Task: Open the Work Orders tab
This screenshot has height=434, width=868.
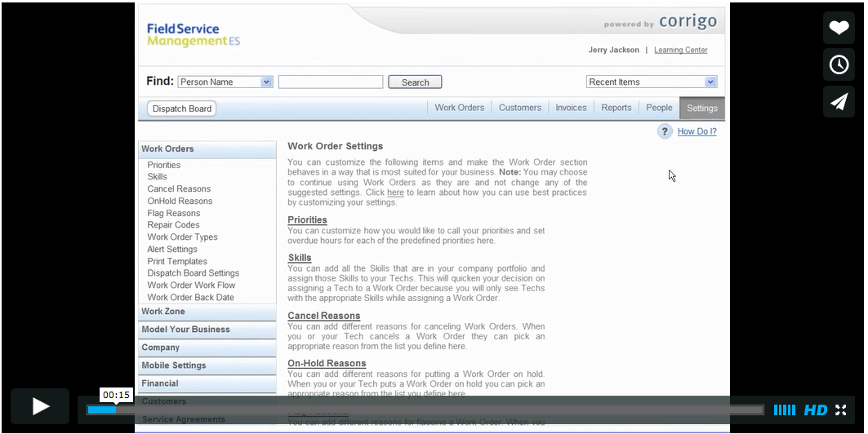Action: click(460, 108)
